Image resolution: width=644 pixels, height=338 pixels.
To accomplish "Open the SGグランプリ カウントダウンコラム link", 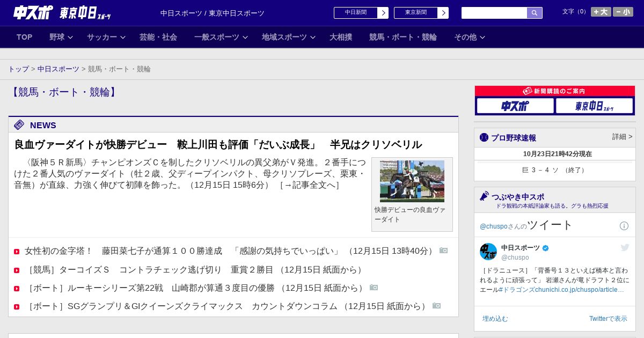I will (x=227, y=306).
